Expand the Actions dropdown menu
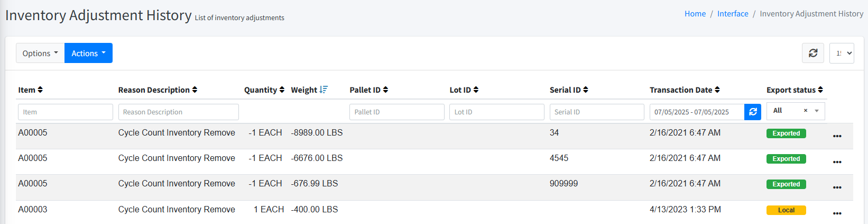This screenshot has height=224, width=868. coord(88,53)
